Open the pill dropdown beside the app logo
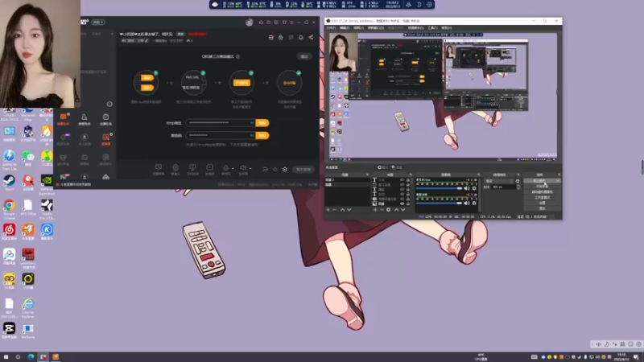This screenshot has height=362, width=644. pos(98,23)
